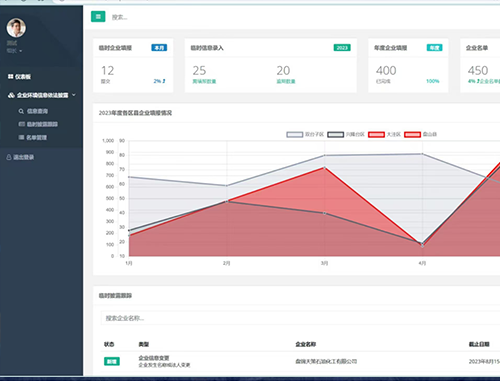
Task: Click the green link under value 25
Action: pyautogui.click(x=204, y=81)
